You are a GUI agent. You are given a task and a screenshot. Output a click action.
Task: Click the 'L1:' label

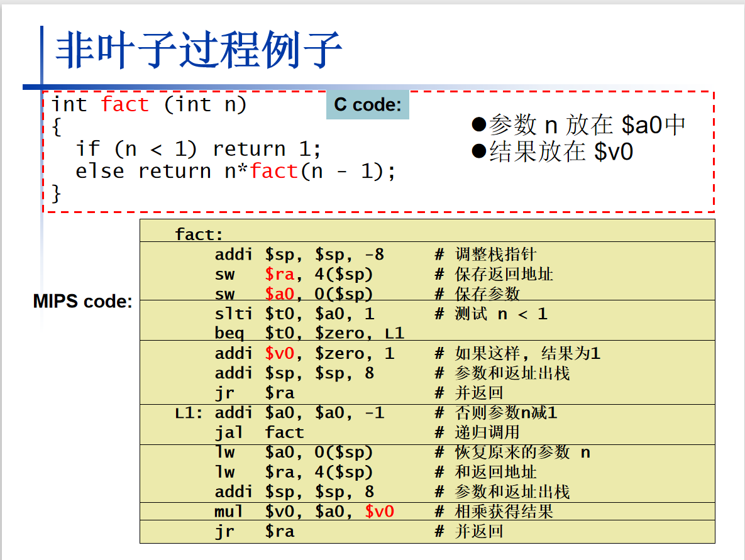click(x=189, y=413)
